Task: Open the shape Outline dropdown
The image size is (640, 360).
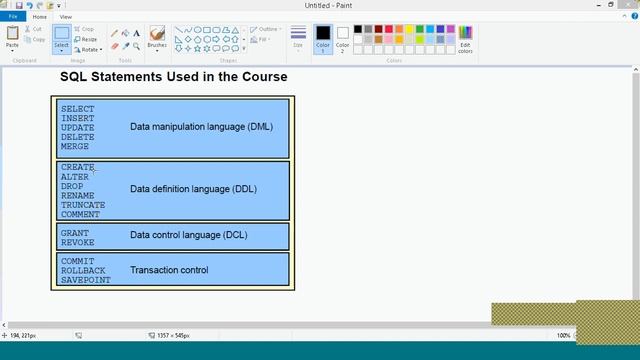Action: pos(266,29)
